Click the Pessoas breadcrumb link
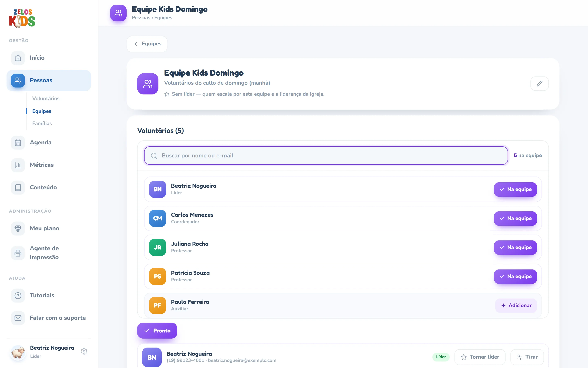Viewport: 588px width, 368px height. pos(141,18)
